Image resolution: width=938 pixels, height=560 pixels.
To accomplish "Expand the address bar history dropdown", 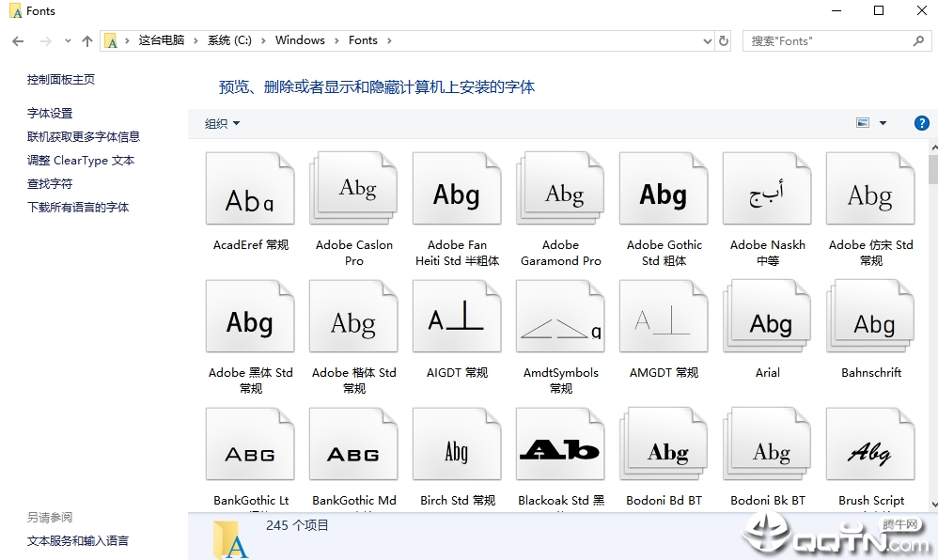I will 708,41.
